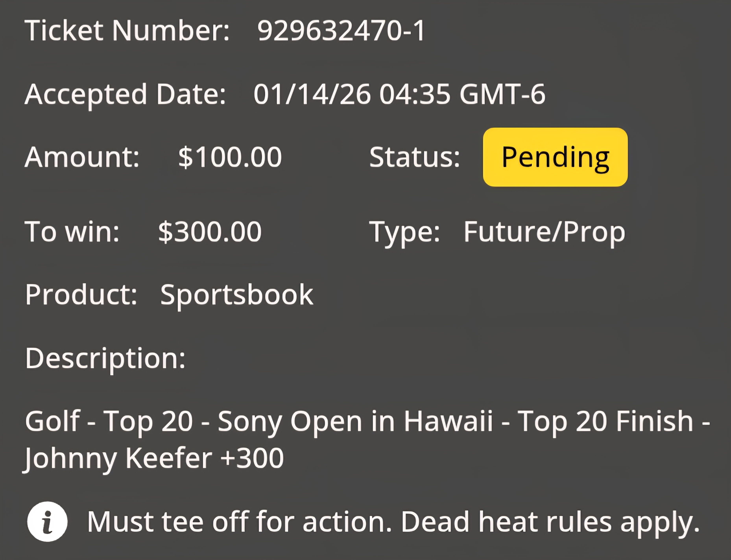The width and height of the screenshot is (731, 560).
Task: Click Johnny Keefer +300 selection text
Action: (x=153, y=459)
